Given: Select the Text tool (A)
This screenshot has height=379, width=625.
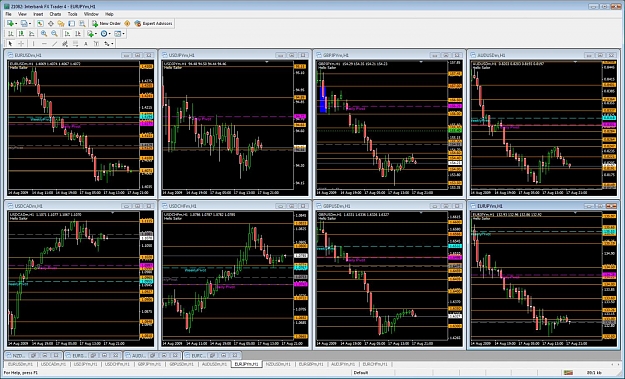Looking at the screenshot, I should click(86, 44).
